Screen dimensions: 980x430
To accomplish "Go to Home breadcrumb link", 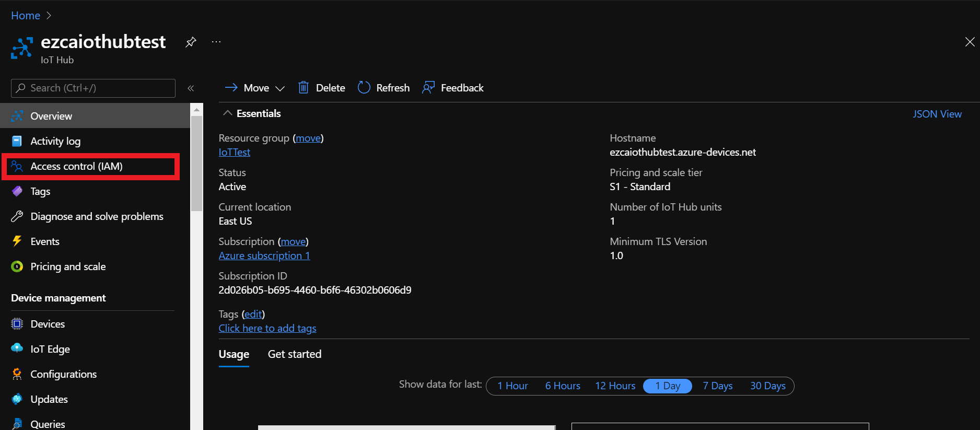I will point(26,16).
